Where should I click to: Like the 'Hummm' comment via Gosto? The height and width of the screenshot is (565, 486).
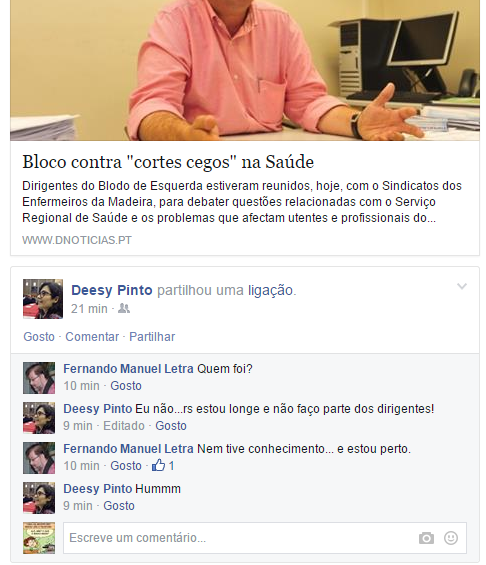tap(119, 506)
